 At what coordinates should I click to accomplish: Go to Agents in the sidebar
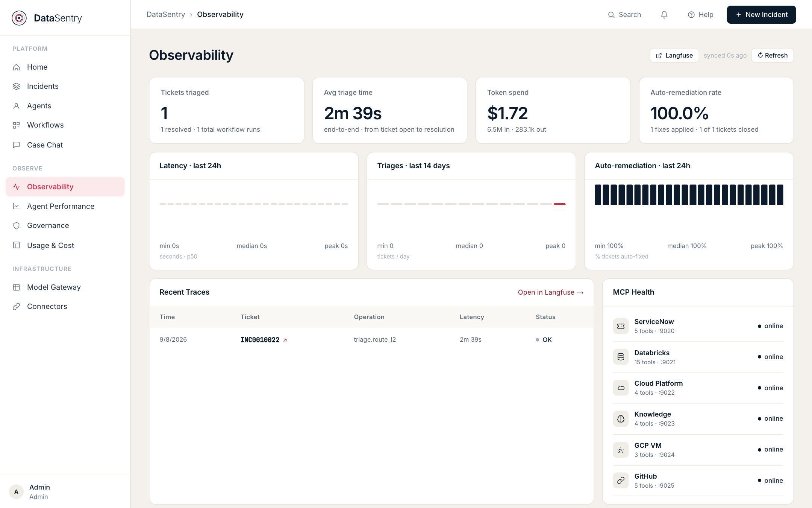pyautogui.click(x=65, y=106)
